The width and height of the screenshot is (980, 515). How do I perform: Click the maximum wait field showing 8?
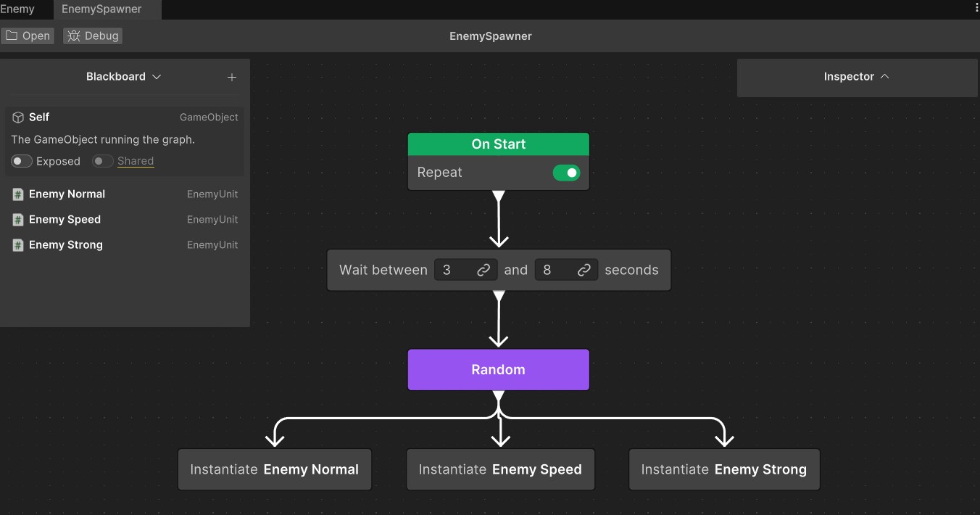(x=567, y=270)
